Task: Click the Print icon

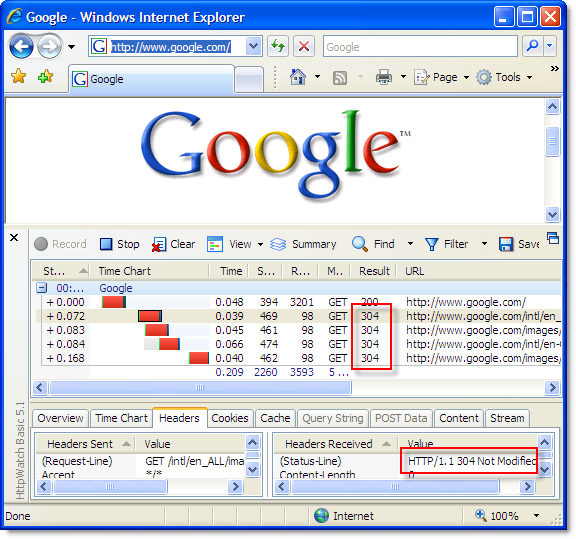Action: pos(384,77)
